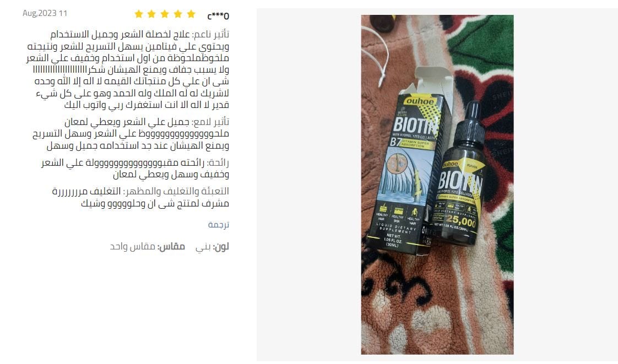
Task: Click the star next to reviewer name
Action: (x=191, y=14)
